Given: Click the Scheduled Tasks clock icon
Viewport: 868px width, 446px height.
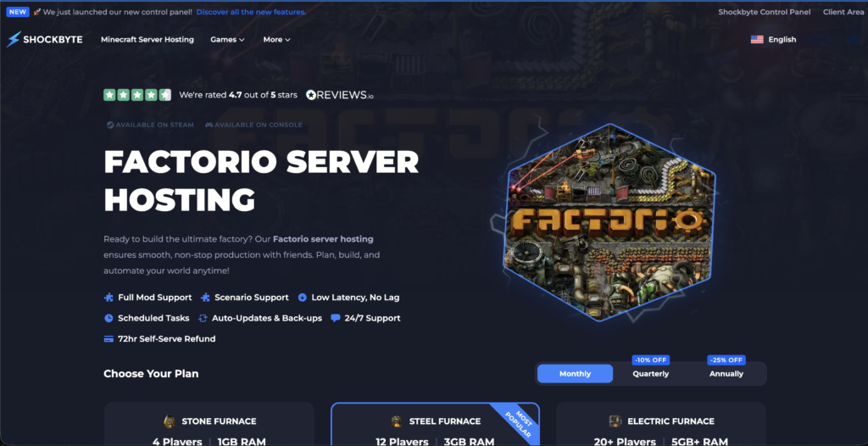Looking at the screenshot, I should [x=108, y=319].
